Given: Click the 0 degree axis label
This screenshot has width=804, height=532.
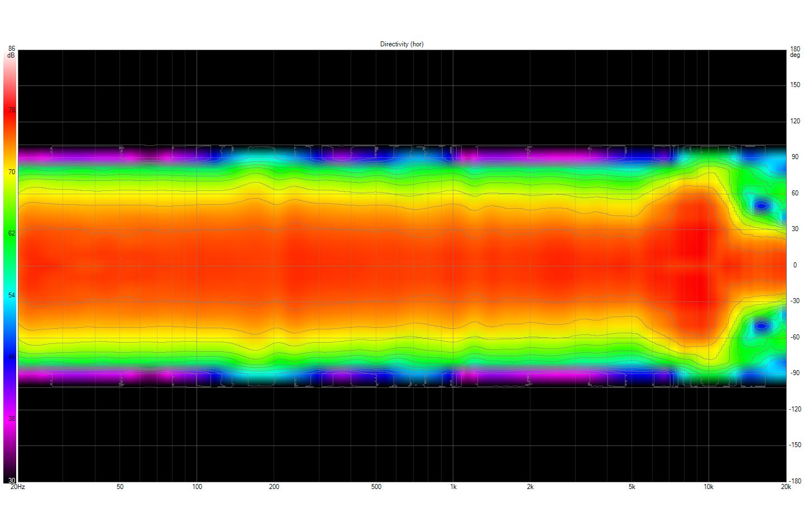Looking at the screenshot, I should point(795,265).
